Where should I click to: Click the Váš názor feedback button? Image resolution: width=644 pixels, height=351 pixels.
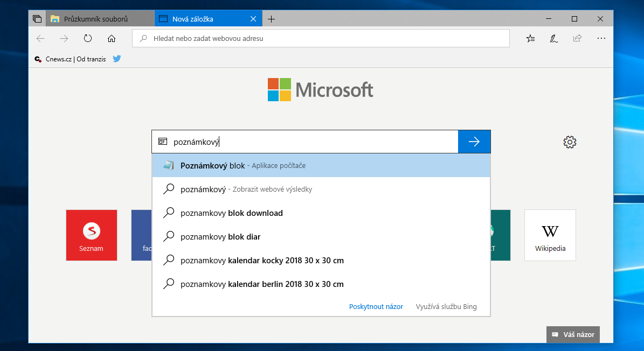[x=573, y=334]
